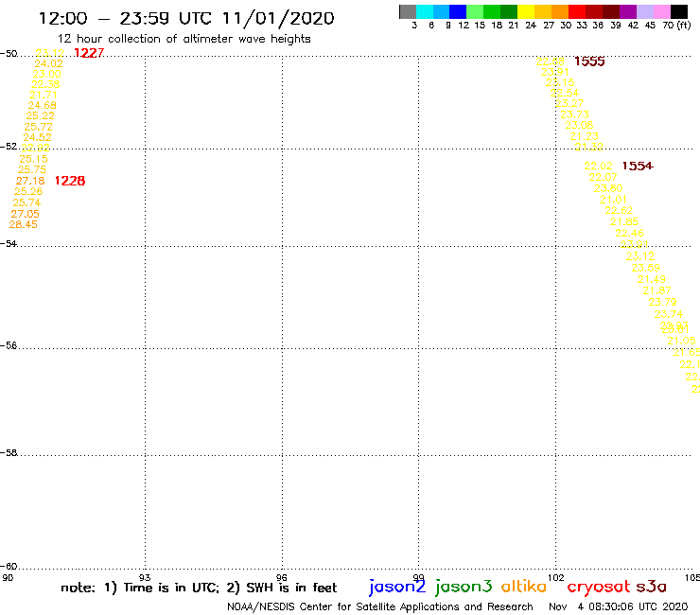Click wave height value 25.26

28,191
